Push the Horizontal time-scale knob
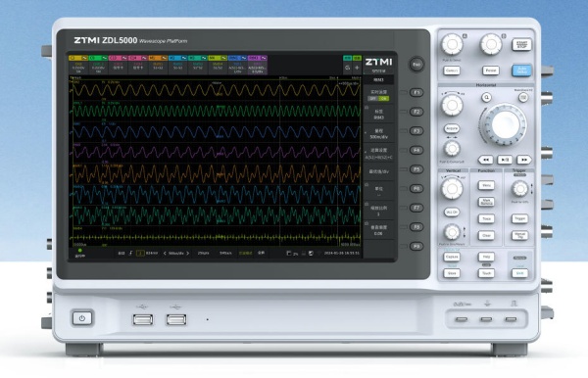 pyautogui.click(x=452, y=105)
